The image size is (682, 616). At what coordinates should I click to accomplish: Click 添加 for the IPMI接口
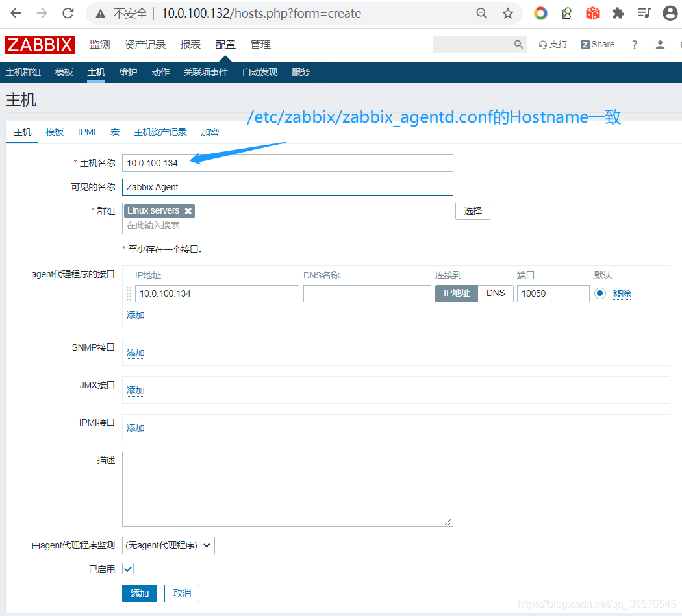coord(135,428)
